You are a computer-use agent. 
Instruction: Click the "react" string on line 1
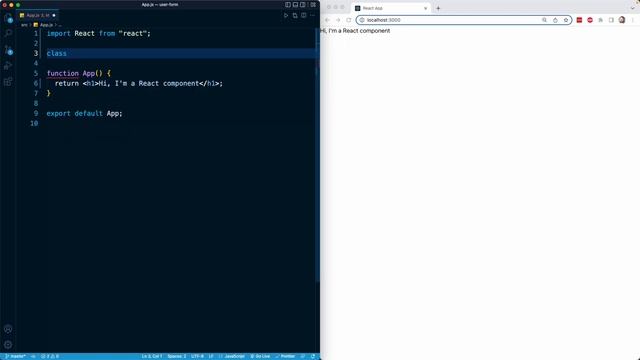tap(133, 33)
